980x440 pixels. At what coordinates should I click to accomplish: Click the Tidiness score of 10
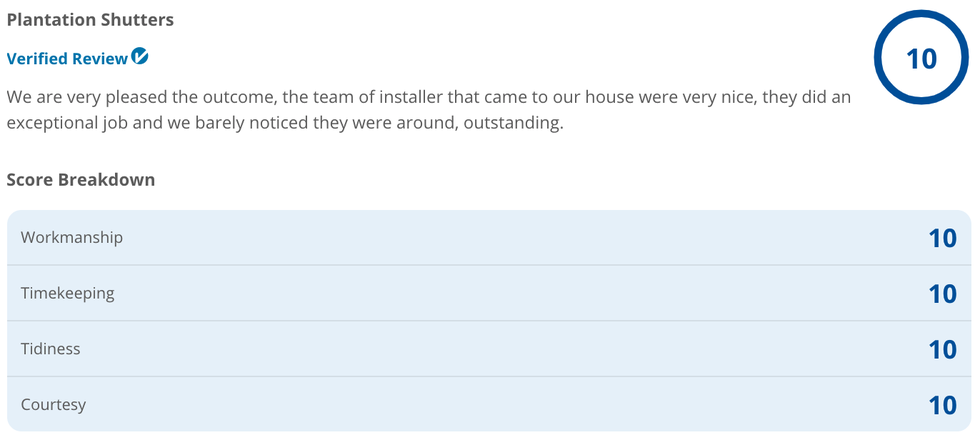click(942, 349)
